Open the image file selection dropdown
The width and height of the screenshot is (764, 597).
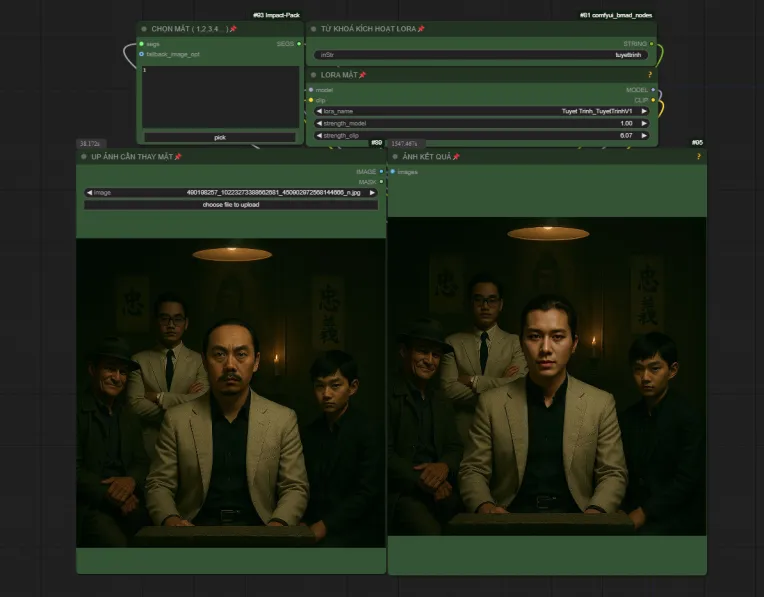(230, 192)
